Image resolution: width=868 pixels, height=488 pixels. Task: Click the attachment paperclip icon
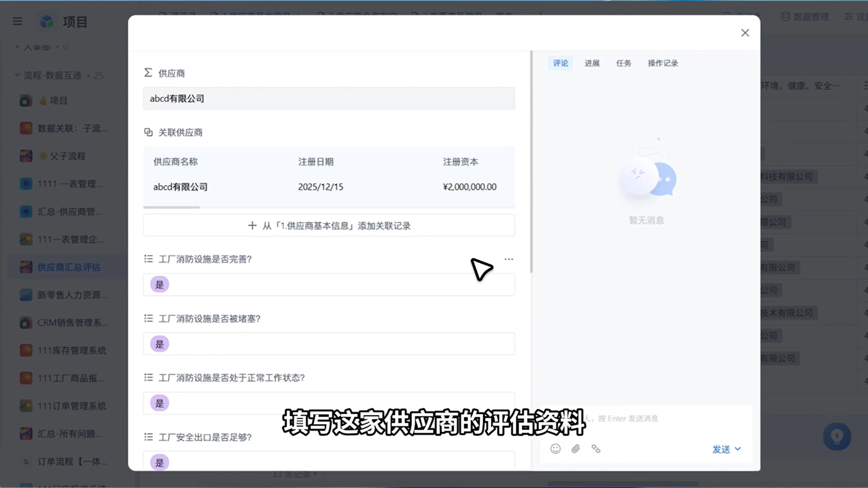click(x=576, y=449)
